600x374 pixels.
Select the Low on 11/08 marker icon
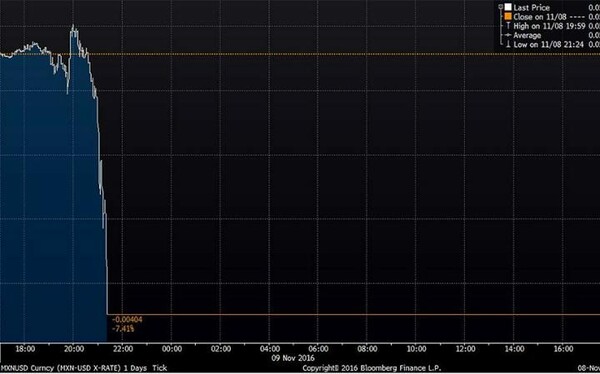[x=508, y=44]
